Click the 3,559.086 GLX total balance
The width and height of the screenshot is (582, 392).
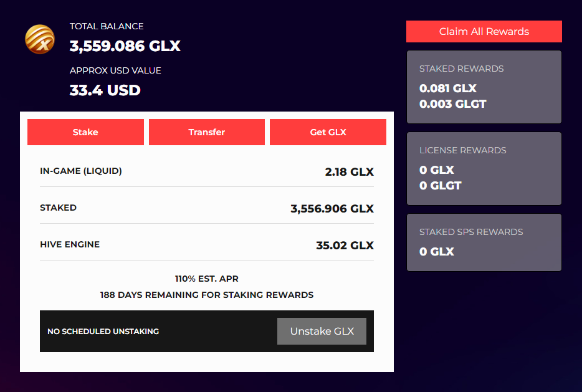click(125, 46)
